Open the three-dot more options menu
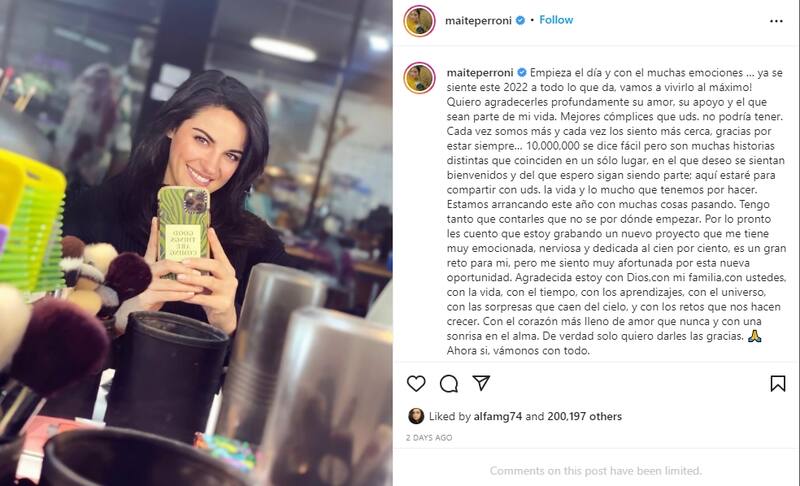Image resolution: width=800 pixels, height=486 pixels. [776, 21]
